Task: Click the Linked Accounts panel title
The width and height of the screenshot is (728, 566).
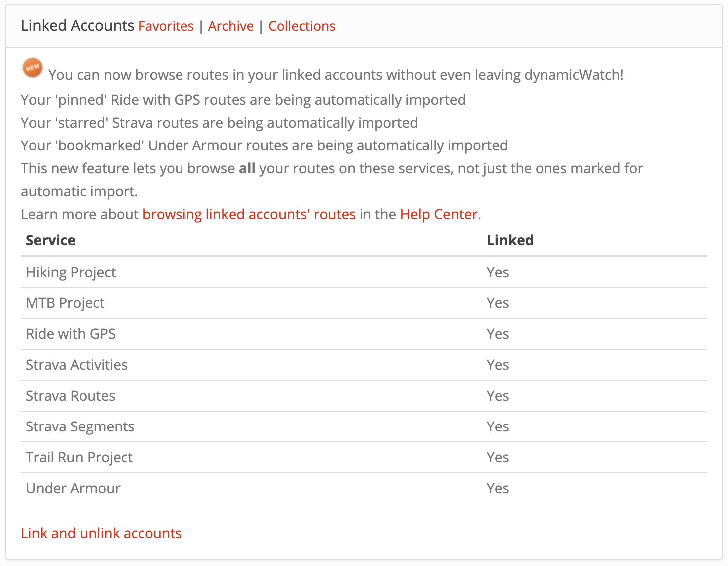Action: tap(78, 26)
